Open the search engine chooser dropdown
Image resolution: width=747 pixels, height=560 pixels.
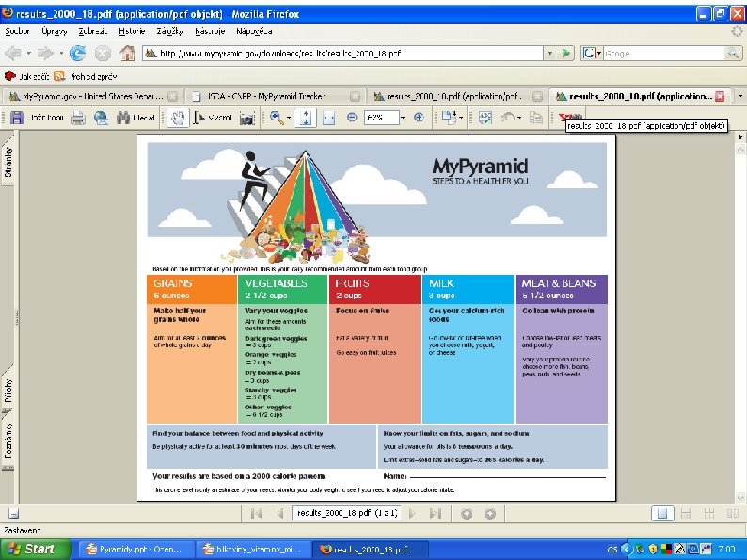[x=599, y=53]
